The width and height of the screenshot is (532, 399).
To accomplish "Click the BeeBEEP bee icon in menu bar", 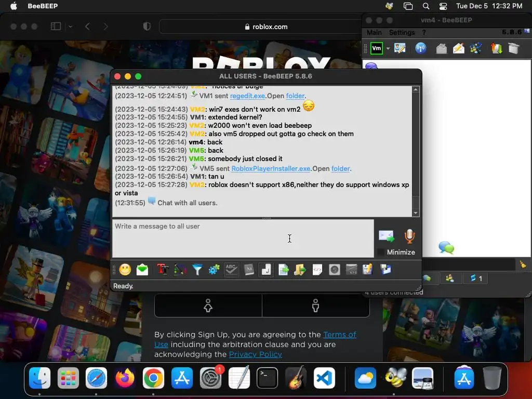I will (x=390, y=6).
